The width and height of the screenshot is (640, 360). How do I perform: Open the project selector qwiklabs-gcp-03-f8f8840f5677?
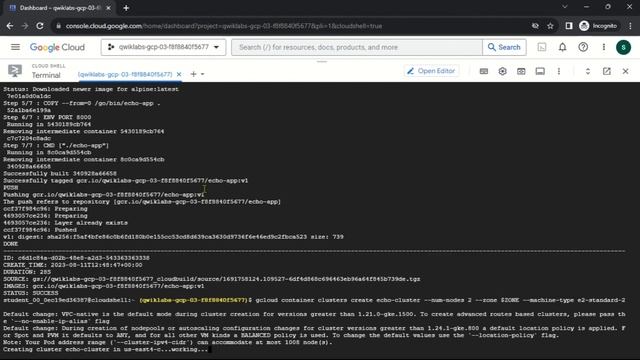point(163,47)
